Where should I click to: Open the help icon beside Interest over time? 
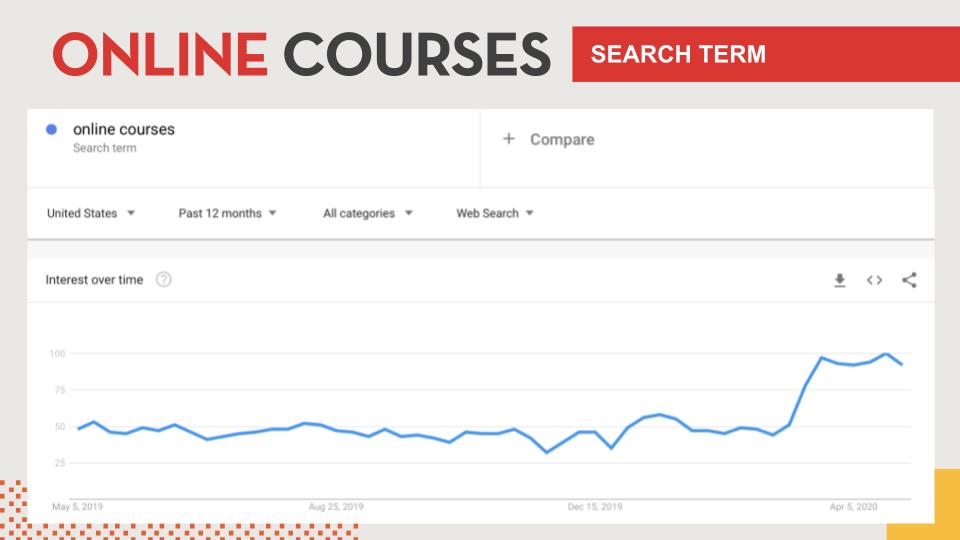tap(163, 280)
